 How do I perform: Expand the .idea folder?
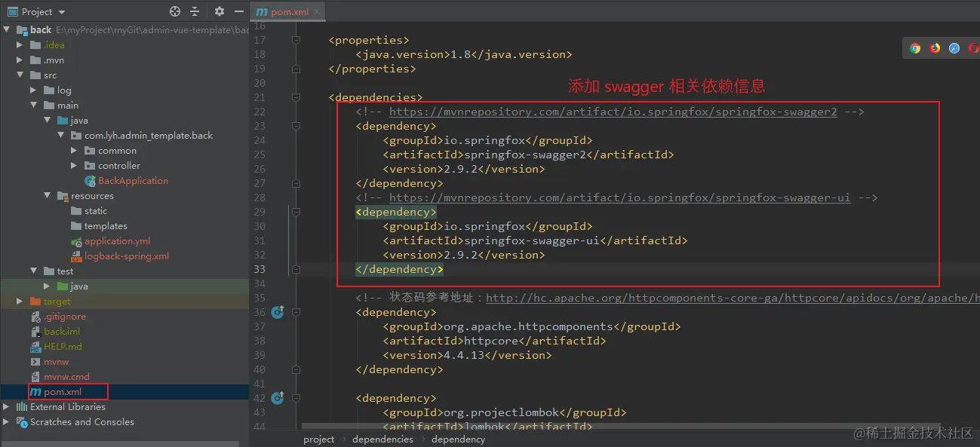click(20, 45)
